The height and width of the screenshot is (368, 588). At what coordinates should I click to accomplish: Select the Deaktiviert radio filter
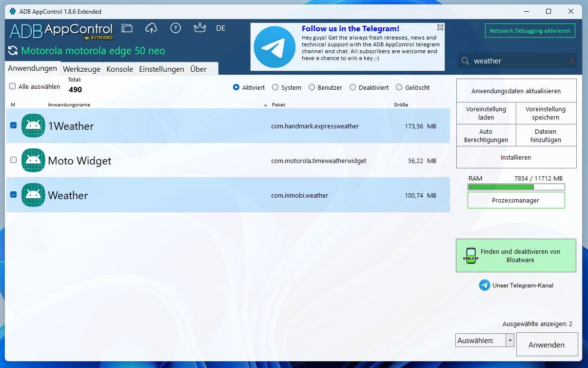[x=353, y=87]
